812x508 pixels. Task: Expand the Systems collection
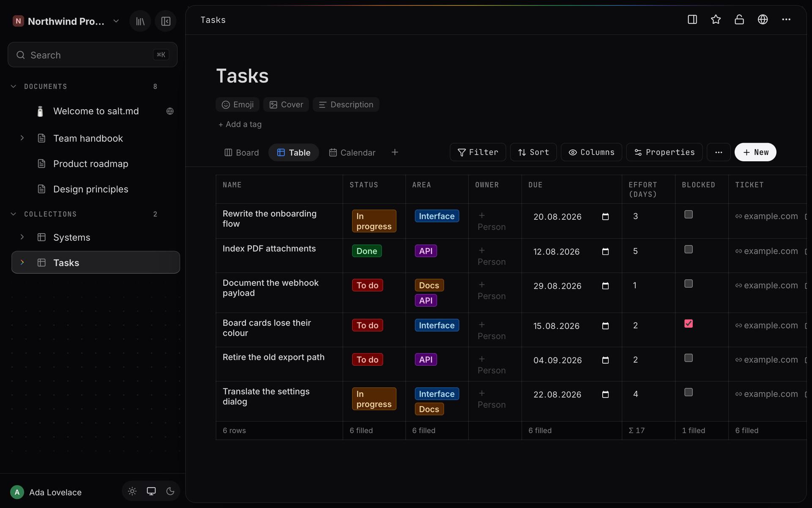click(22, 237)
